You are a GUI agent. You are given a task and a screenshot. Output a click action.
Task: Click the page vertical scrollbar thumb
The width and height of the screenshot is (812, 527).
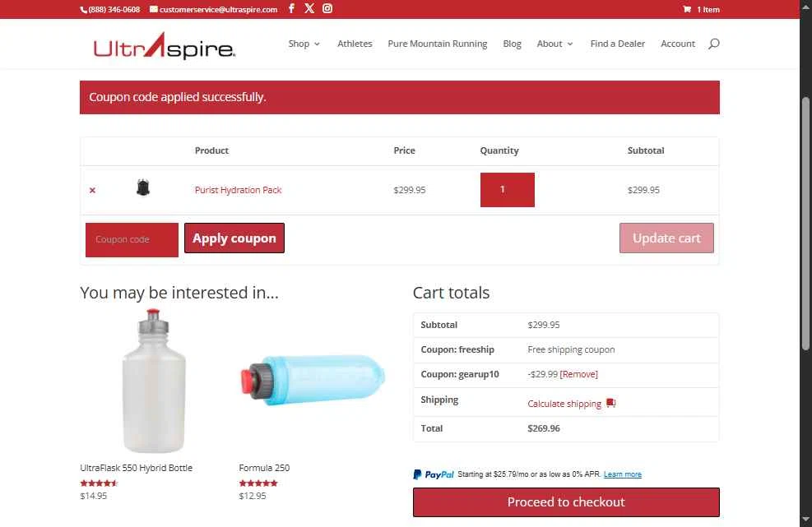coord(805,223)
